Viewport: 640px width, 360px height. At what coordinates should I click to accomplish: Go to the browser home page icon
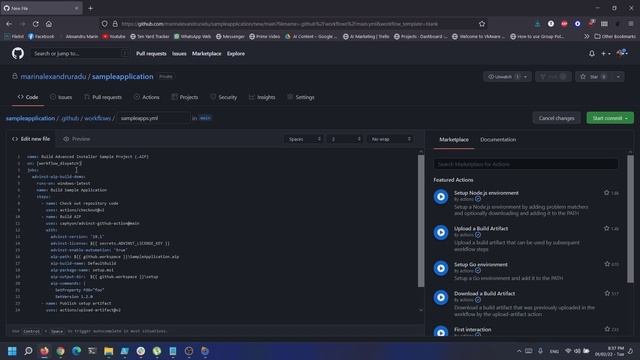[x=49, y=24]
